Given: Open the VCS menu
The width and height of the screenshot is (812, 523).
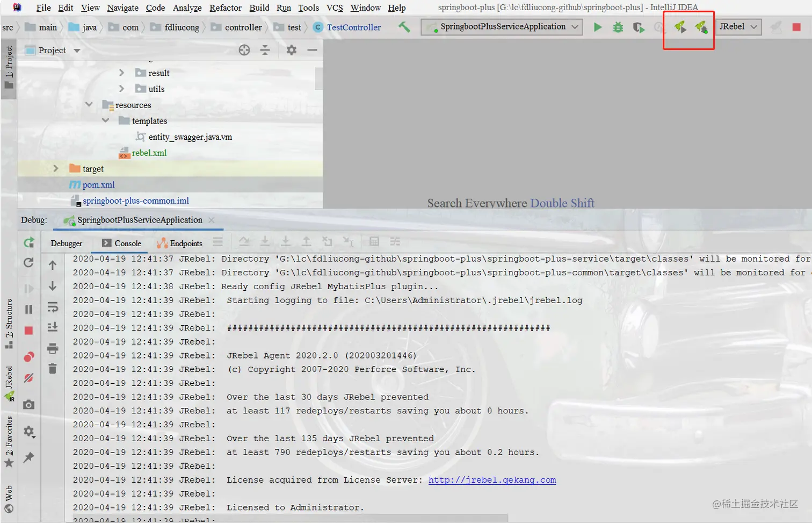Looking at the screenshot, I should tap(335, 8).
